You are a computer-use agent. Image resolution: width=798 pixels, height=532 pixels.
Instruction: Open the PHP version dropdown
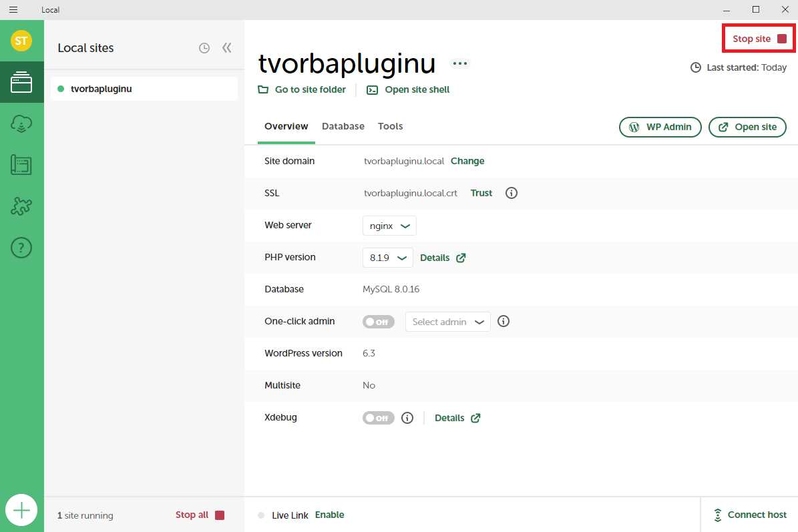click(387, 257)
